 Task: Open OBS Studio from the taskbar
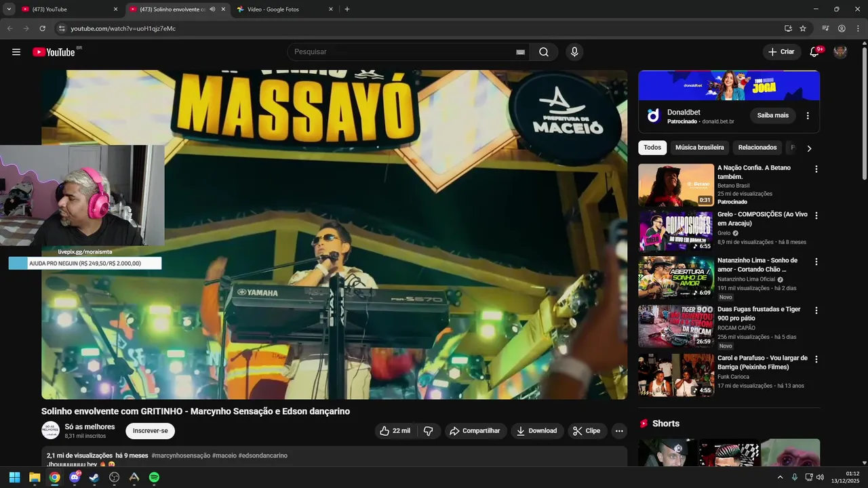click(114, 477)
